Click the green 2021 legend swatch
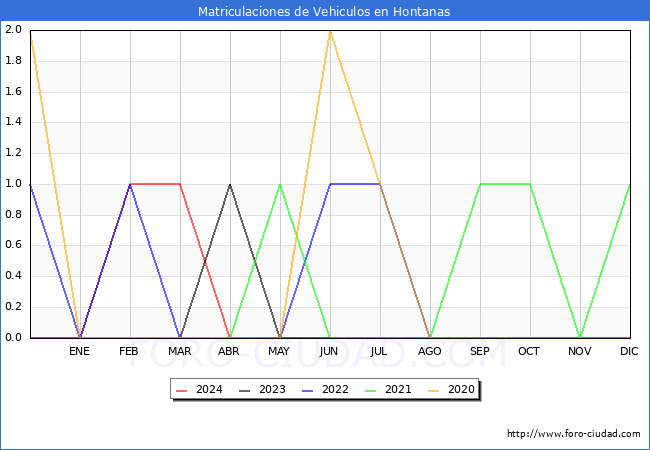650x450 pixels. pos(371,390)
